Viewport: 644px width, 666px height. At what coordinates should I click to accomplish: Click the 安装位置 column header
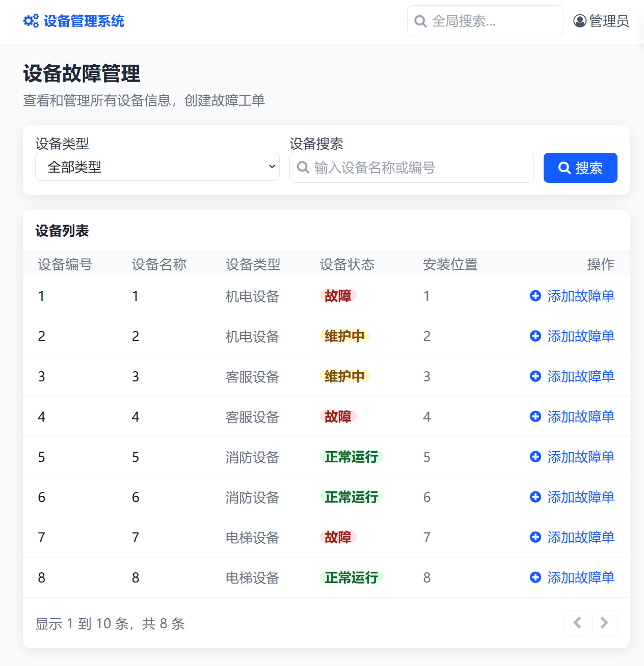(x=450, y=264)
